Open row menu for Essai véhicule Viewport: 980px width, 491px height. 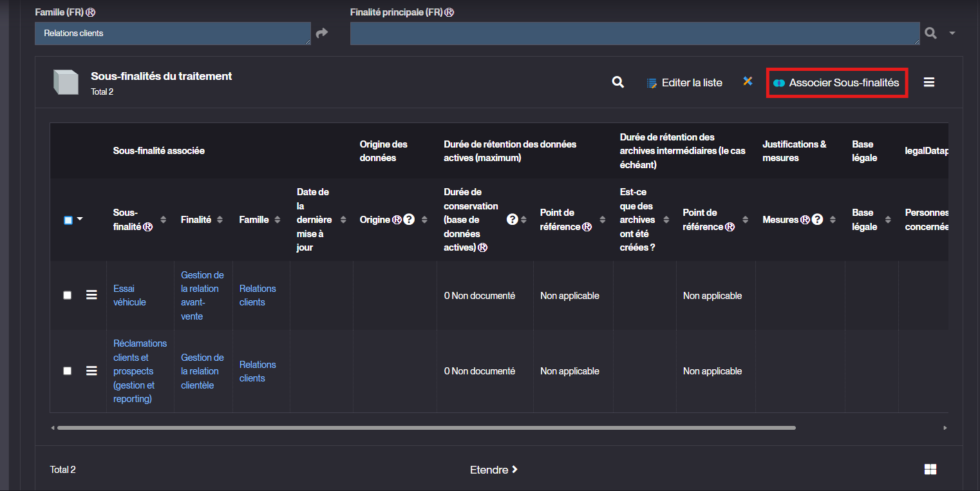pos(91,295)
